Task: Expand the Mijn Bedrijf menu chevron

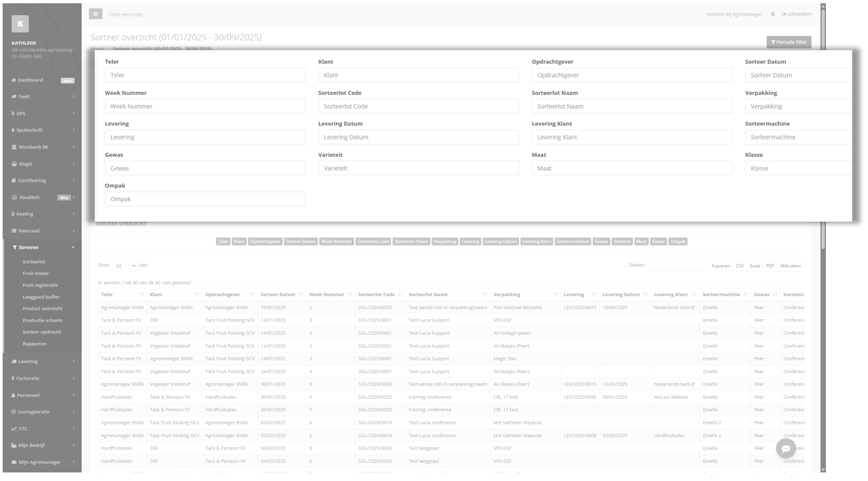Action: click(73, 445)
